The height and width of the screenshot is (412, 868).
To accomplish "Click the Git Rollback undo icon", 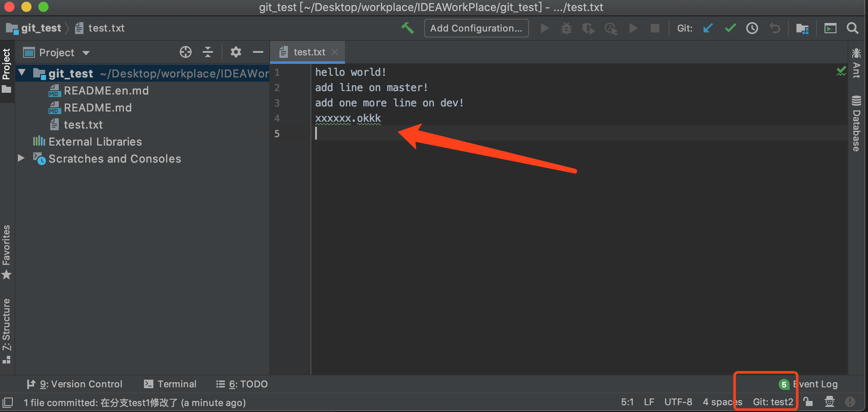I will tap(775, 28).
